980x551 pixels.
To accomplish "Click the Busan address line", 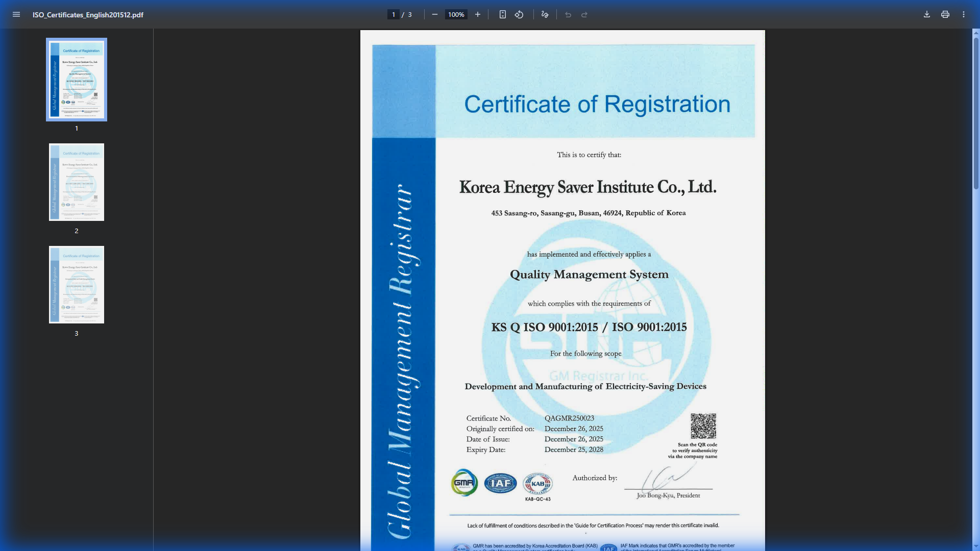I will click(x=589, y=213).
